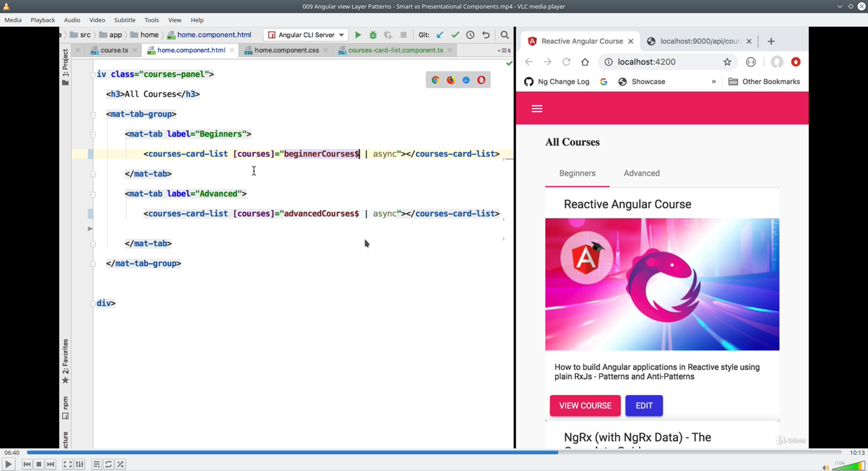Image resolution: width=868 pixels, height=471 pixels.
Task: Open the Media menu
Action: coord(13,20)
